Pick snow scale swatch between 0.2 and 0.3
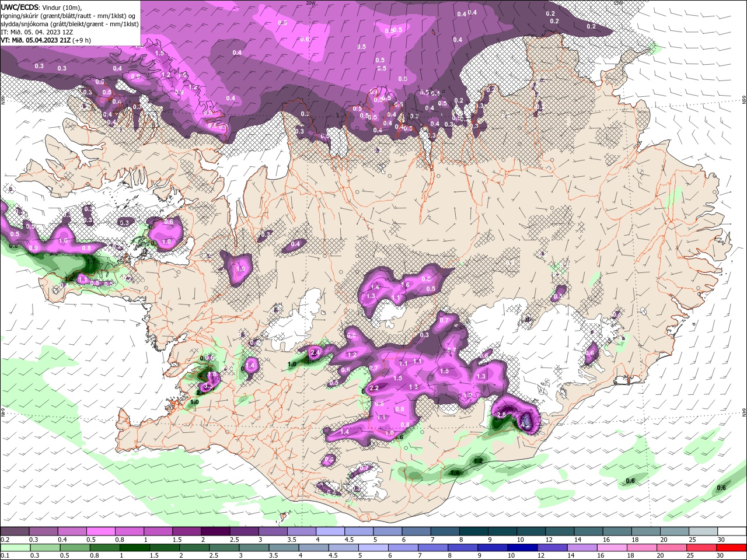Screen dimensions: 747x560 coord(15,531)
